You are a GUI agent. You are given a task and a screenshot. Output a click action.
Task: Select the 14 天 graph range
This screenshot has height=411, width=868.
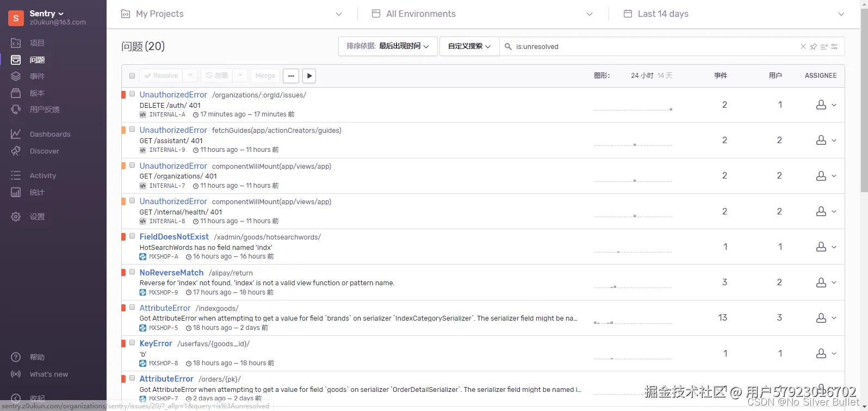tap(665, 76)
